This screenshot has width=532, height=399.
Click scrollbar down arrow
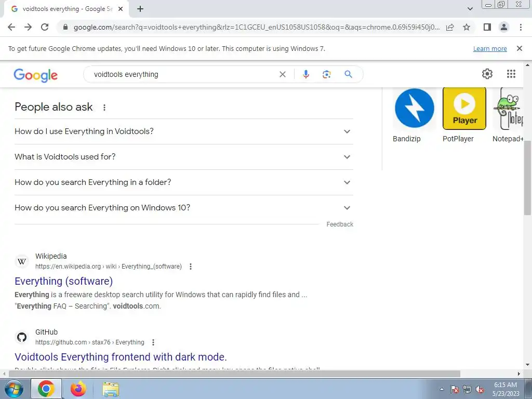pos(527,365)
